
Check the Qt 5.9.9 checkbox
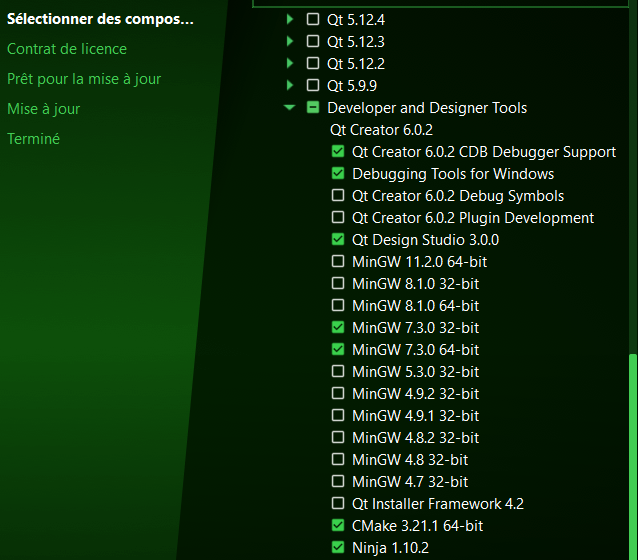tap(312, 85)
